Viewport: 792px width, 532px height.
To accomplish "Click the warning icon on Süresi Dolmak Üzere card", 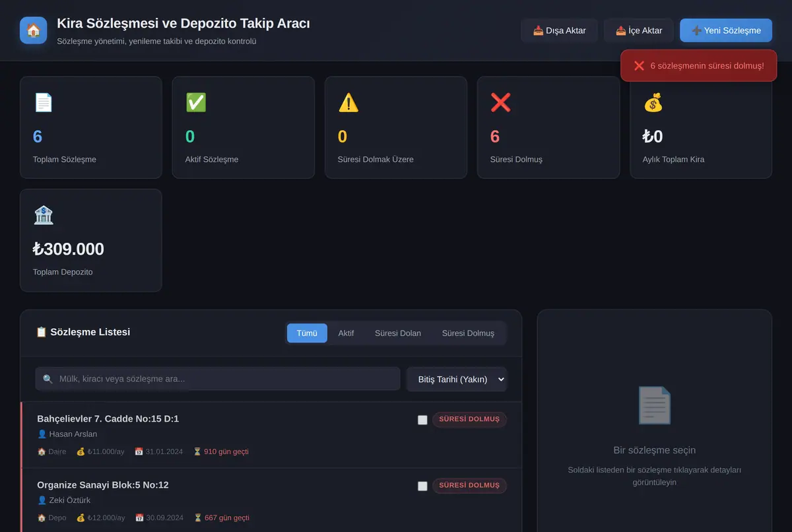I will [348, 102].
